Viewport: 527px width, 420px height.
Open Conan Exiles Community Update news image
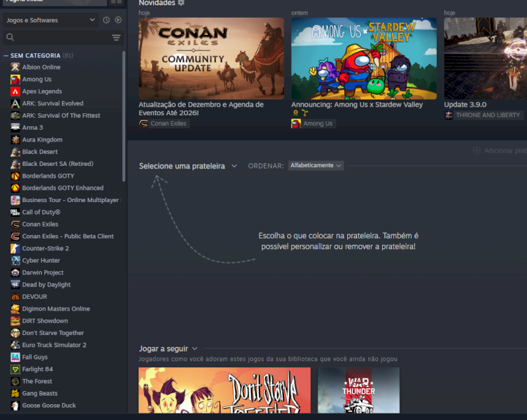(x=211, y=59)
